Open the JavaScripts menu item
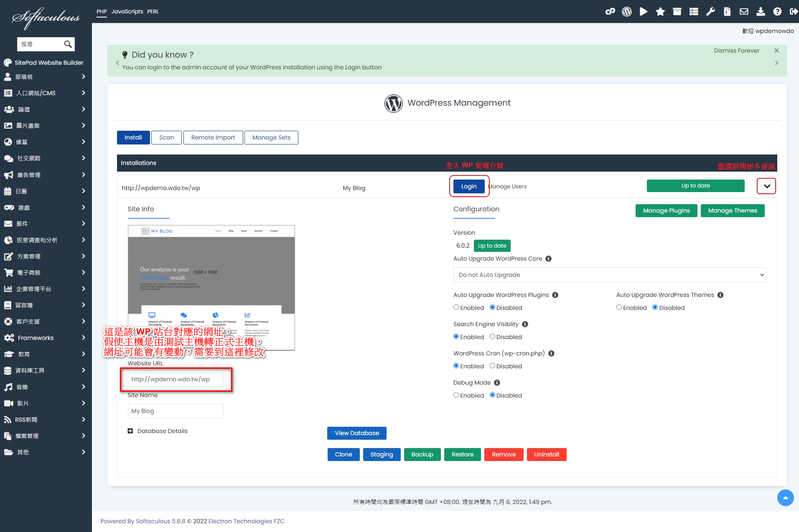 [x=127, y=12]
